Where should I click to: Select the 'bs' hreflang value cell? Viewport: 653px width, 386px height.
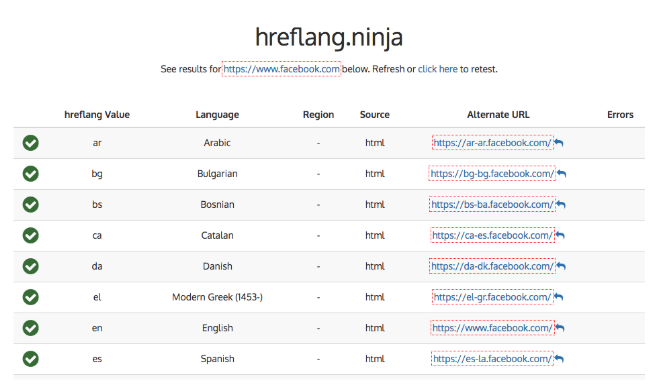point(97,204)
